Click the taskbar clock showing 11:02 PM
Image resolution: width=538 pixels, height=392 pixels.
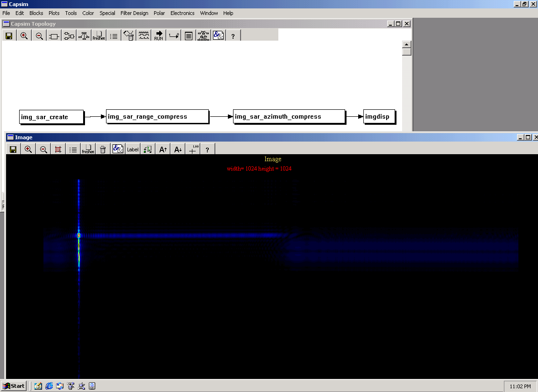(x=520, y=386)
